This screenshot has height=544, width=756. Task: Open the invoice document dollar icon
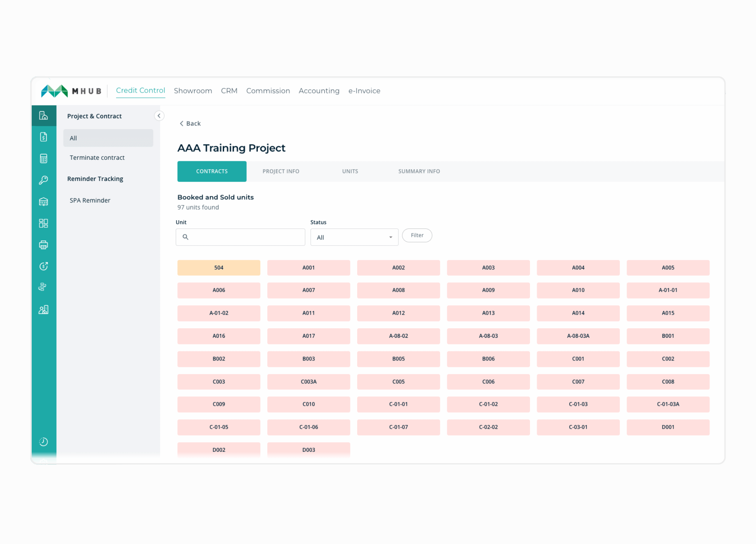pos(43,137)
